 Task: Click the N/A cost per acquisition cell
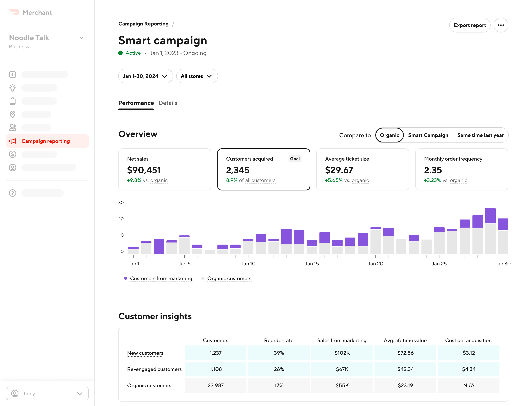click(469, 385)
